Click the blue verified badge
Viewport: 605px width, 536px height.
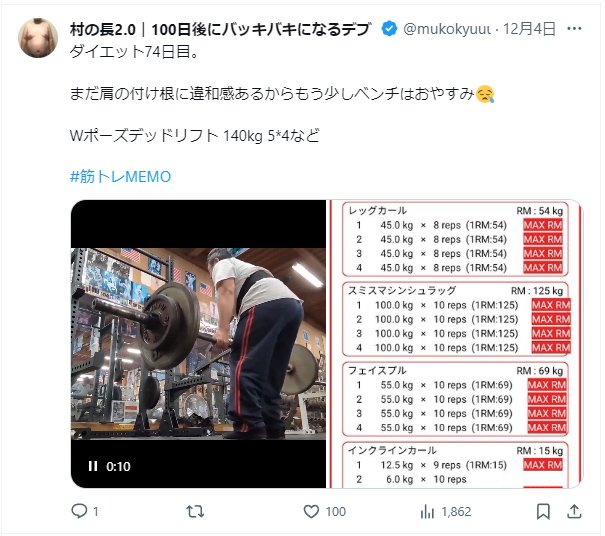point(389,29)
